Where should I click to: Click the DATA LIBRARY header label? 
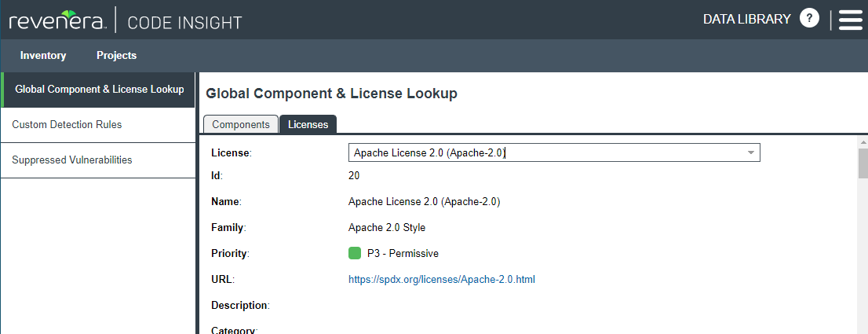click(747, 19)
